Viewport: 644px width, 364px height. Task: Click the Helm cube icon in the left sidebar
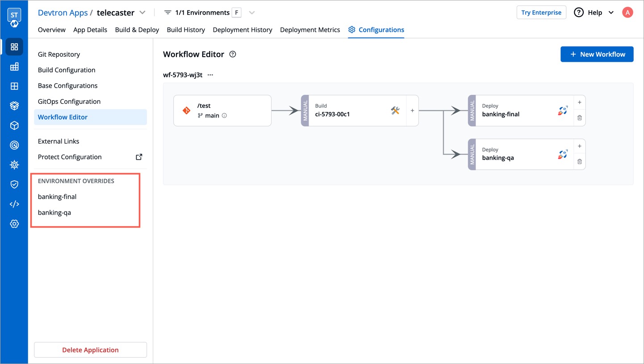[x=14, y=125]
